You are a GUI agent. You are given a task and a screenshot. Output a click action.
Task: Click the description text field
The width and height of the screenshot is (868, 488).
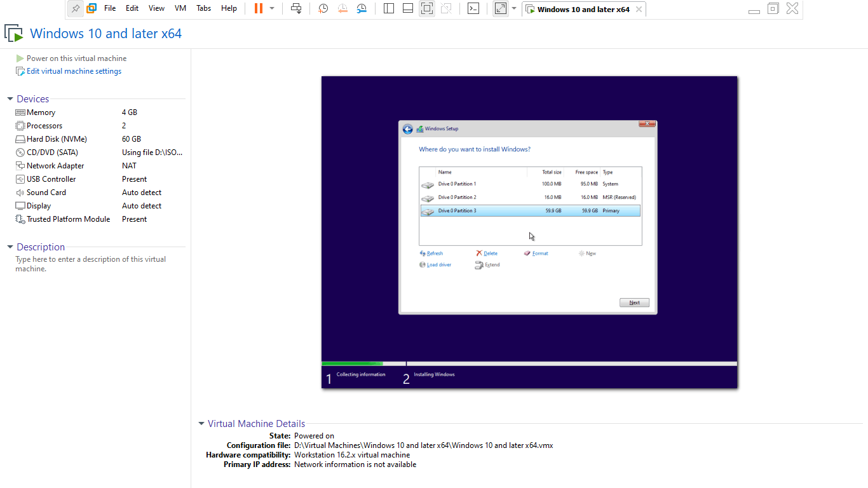pos(91,264)
